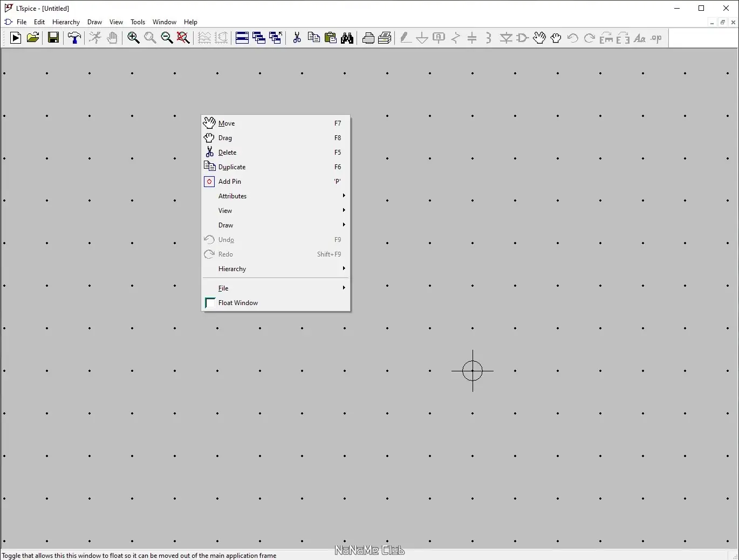Click the Zoom to Fit crossed magnifier icon
This screenshot has width=739, height=560.
click(183, 38)
